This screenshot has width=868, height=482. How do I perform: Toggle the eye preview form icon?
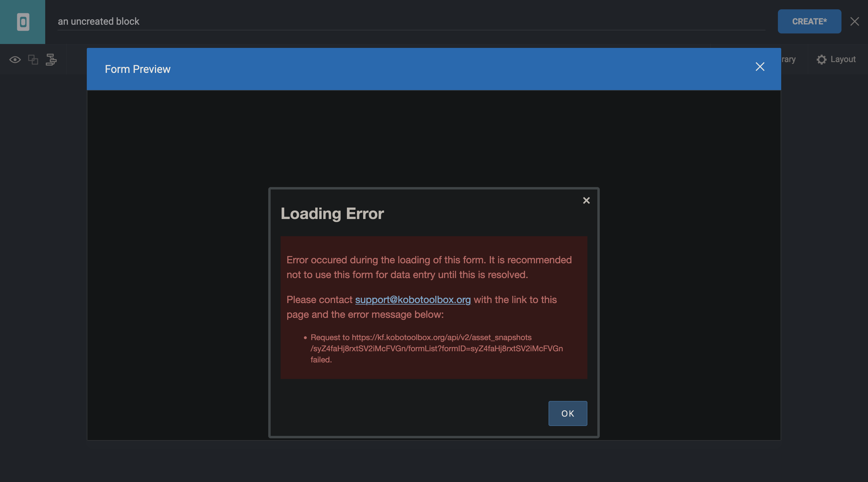coord(15,60)
